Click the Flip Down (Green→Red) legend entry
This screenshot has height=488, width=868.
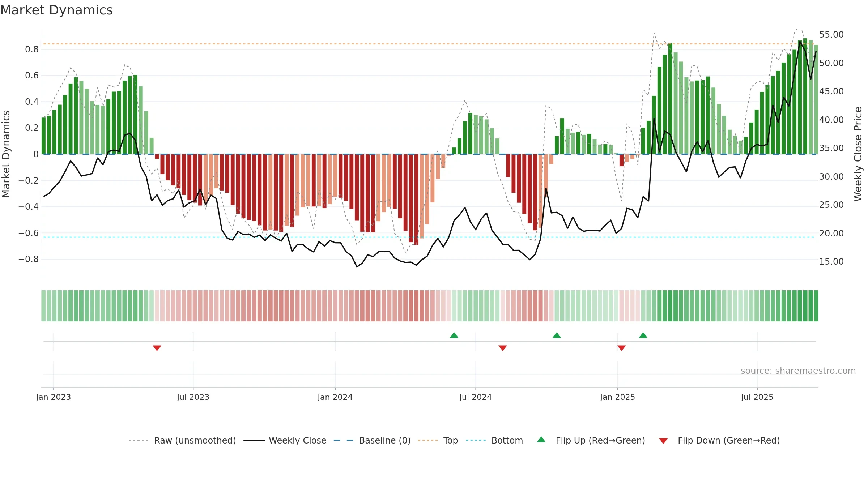click(x=719, y=440)
